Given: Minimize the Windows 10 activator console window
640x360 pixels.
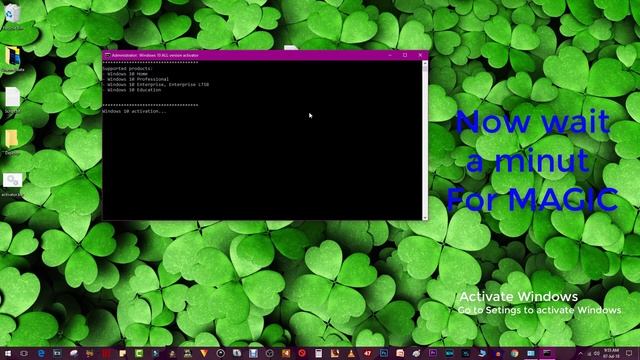Looking at the screenshot, I should 390,55.
